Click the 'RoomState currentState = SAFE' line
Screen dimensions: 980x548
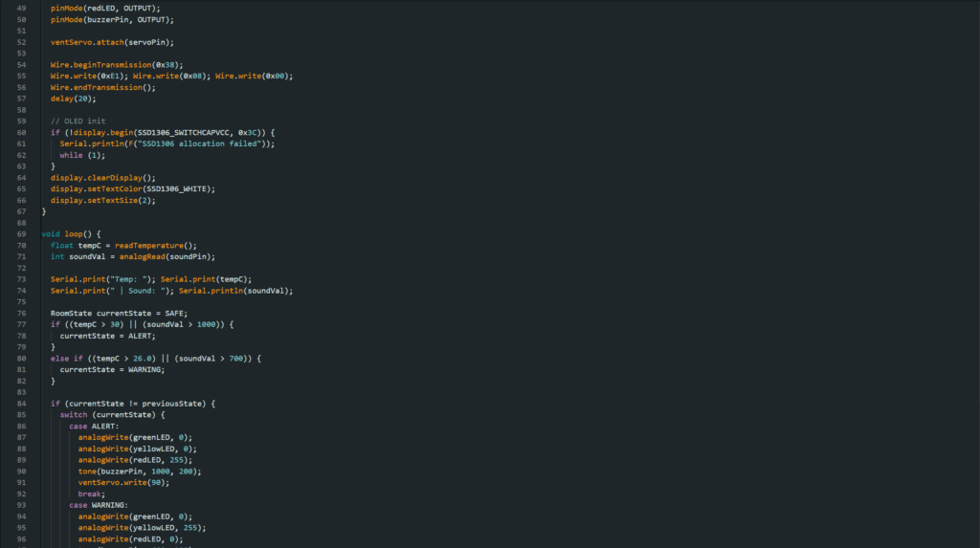click(119, 313)
